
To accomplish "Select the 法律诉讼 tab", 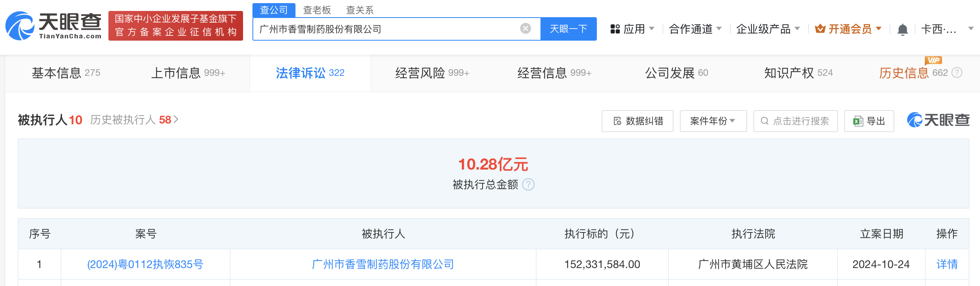I will 310,73.
